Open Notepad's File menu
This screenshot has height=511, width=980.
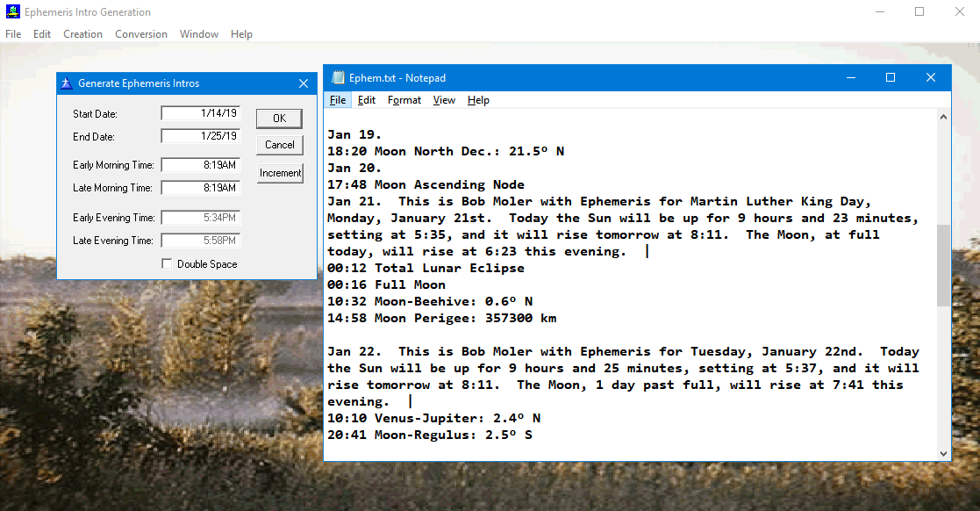tap(338, 100)
